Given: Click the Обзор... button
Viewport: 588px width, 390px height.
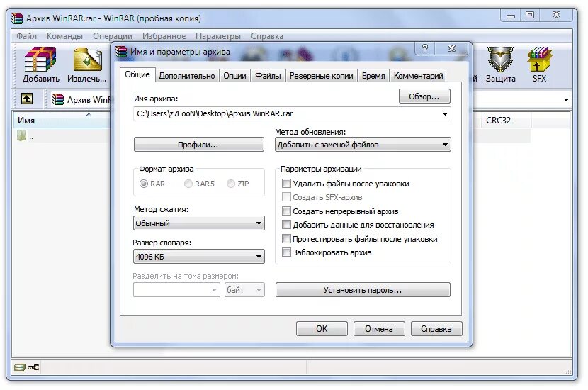Looking at the screenshot, I should [424, 96].
